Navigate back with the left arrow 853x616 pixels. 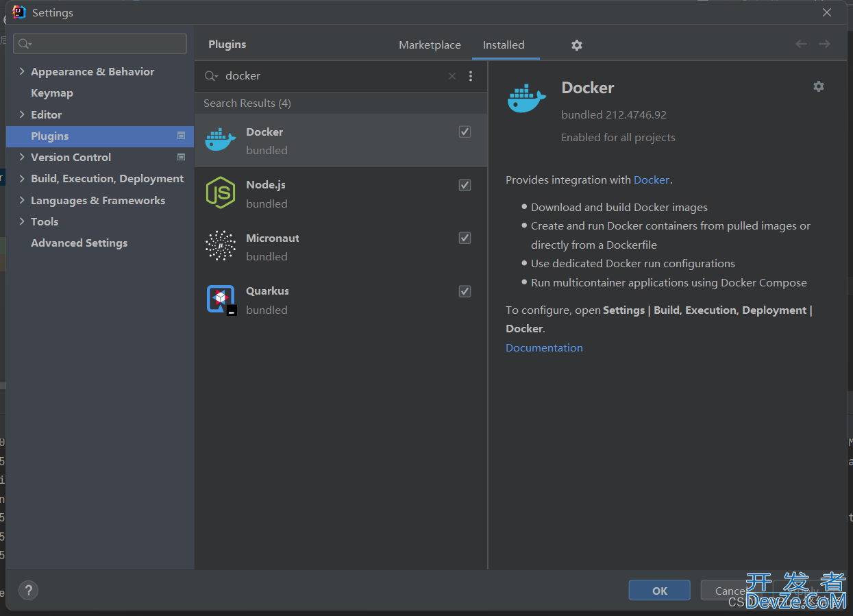(x=801, y=44)
